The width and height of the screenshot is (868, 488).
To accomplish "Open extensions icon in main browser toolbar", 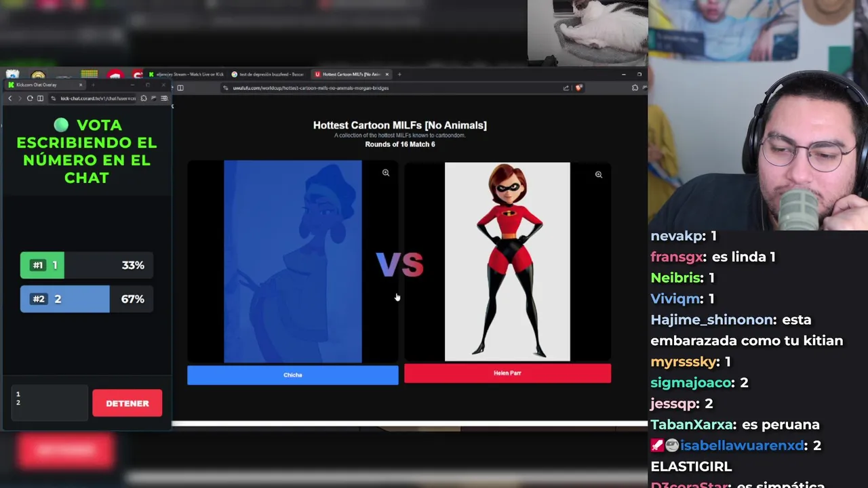I will 635,87.
